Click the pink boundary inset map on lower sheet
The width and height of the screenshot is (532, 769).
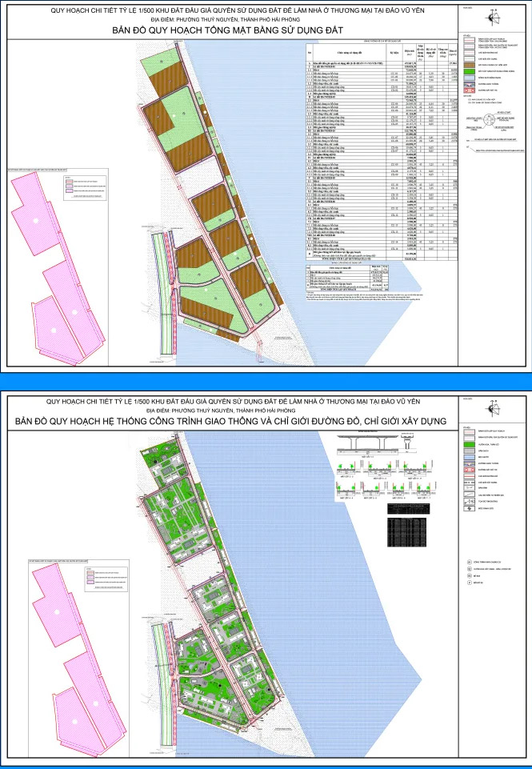click(78, 659)
